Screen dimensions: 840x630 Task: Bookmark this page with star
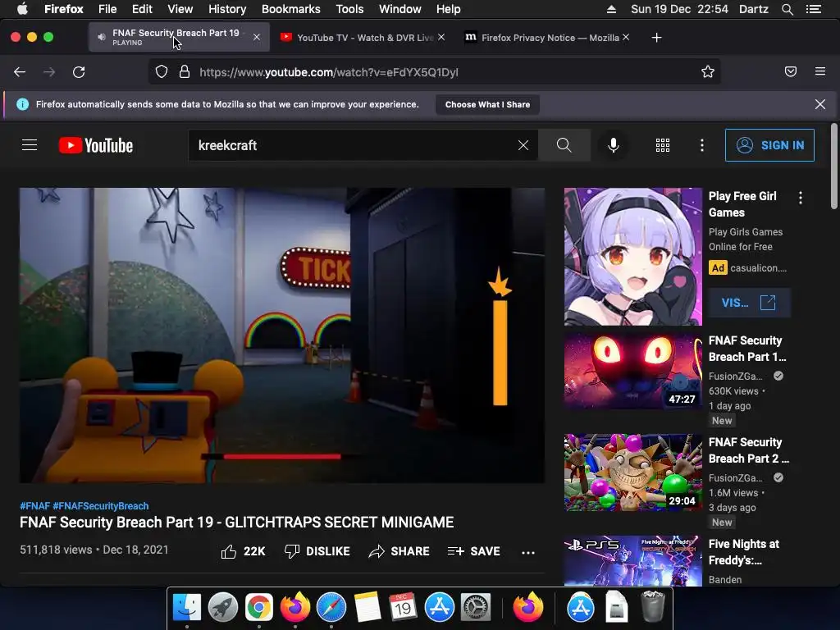[x=708, y=72]
